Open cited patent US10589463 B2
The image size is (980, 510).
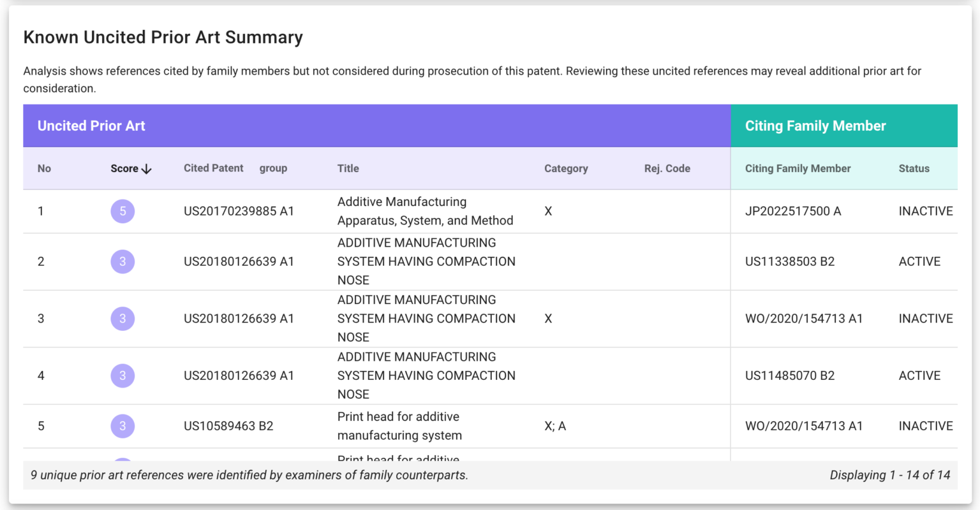click(x=228, y=426)
